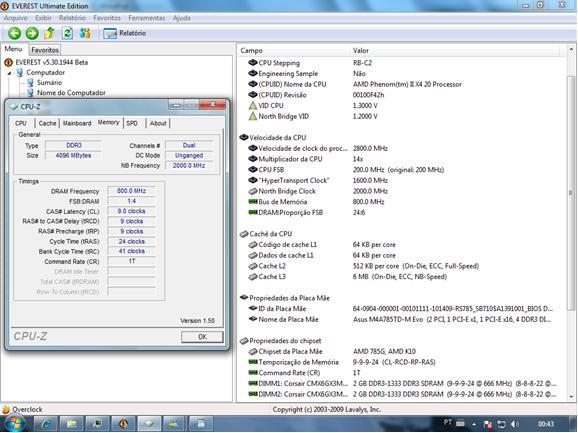Open Internet Explorer from the taskbar
The height and width of the screenshot is (433, 578).
coord(46,424)
